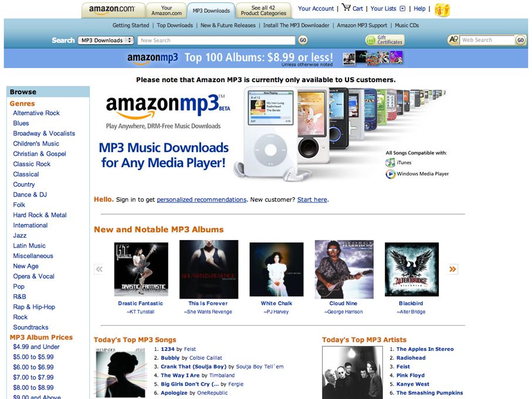Expand the Your Lists dropdown arrow
532x399 pixels.
tap(402, 9)
